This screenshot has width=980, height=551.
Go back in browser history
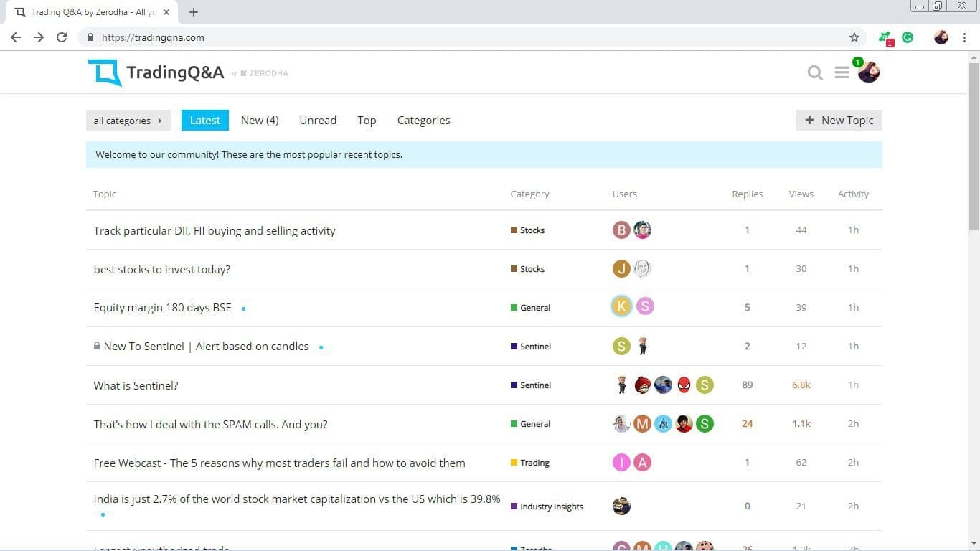[16, 37]
